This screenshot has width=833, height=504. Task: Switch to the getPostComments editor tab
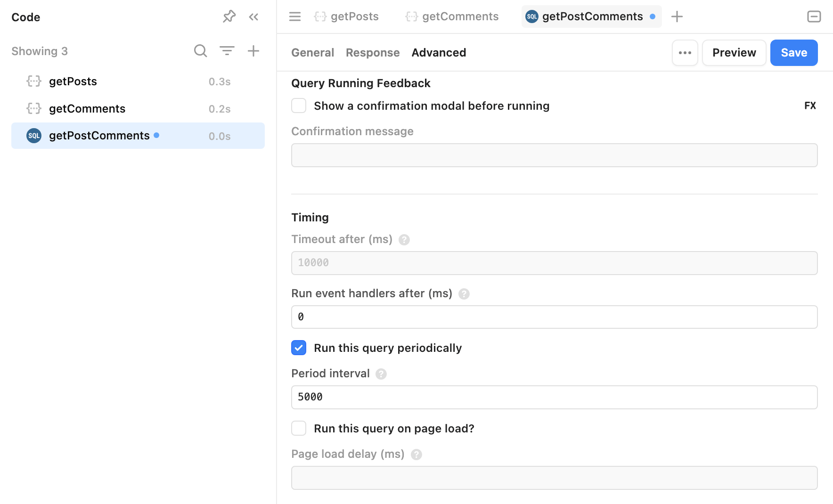pos(591,16)
